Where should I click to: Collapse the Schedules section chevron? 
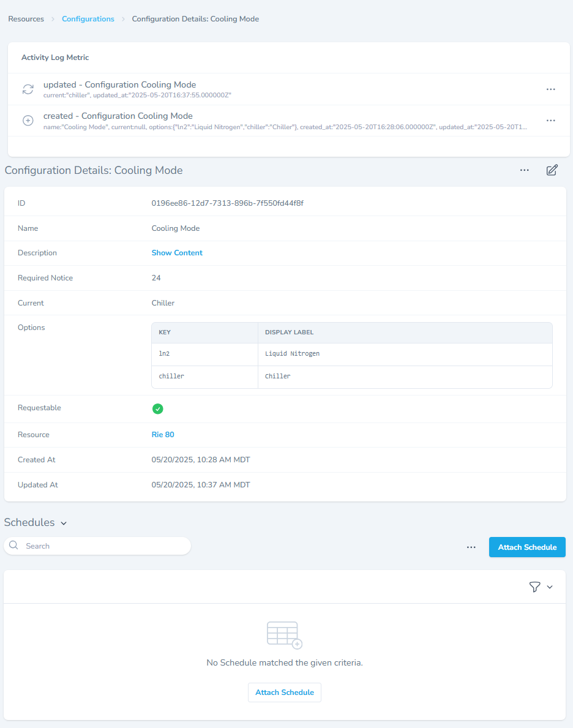pos(64,523)
